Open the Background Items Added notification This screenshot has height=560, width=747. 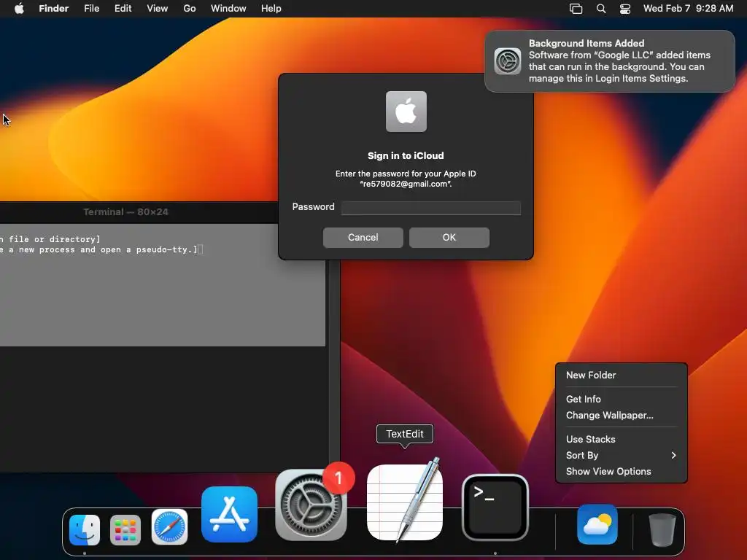[610, 61]
